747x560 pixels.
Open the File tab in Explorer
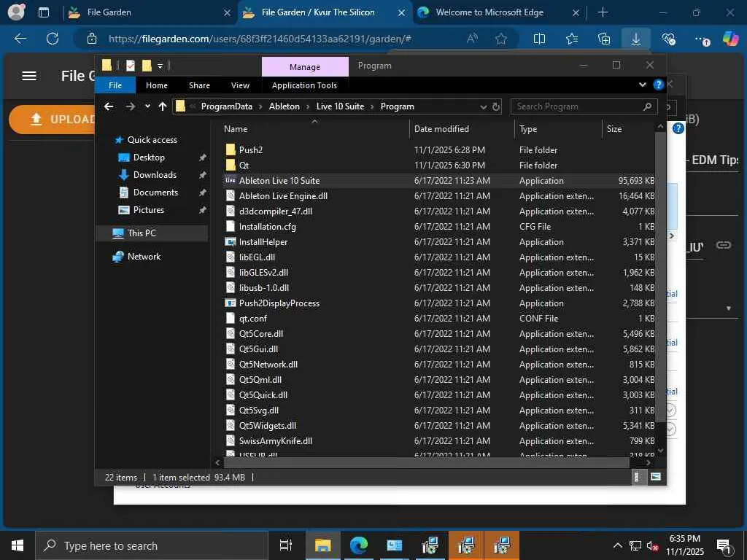tap(115, 85)
